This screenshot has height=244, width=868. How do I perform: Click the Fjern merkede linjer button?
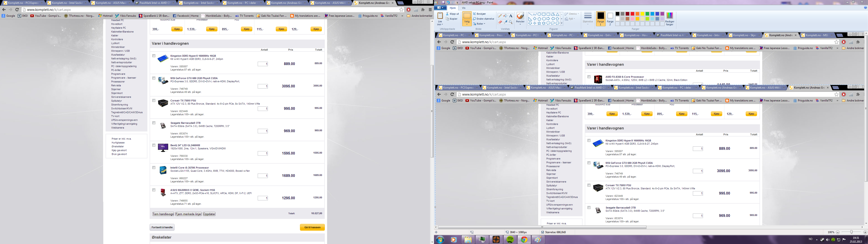pos(188,214)
